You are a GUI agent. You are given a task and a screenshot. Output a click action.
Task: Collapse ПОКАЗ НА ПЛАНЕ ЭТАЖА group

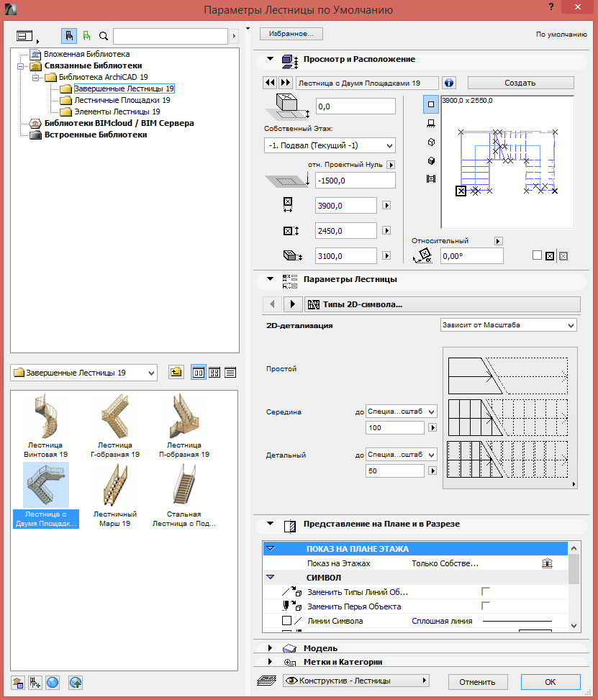tap(271, 548)
